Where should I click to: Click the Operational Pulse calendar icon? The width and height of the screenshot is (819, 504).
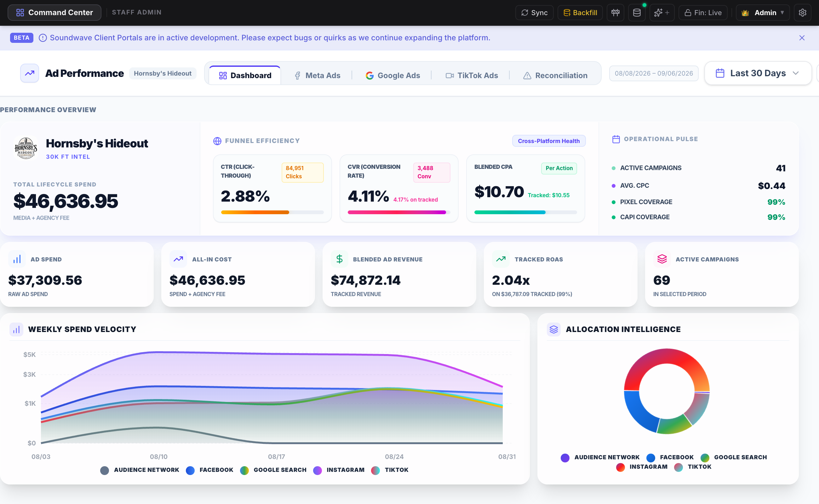point(616,139)
